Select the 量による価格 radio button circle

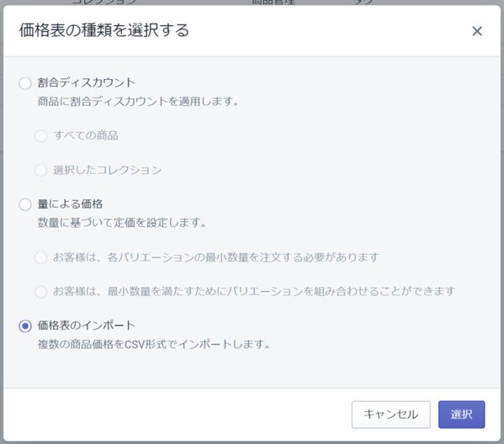[25, 204]
